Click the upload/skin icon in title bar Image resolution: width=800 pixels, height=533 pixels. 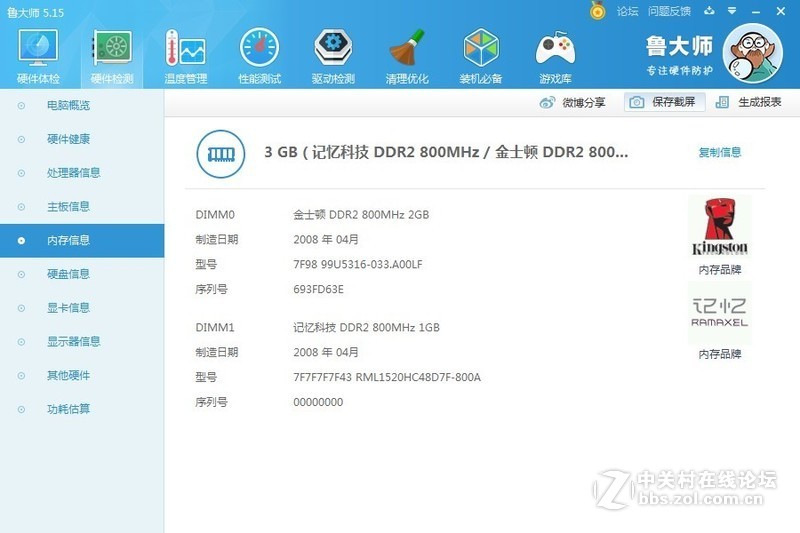coord(709,11)
